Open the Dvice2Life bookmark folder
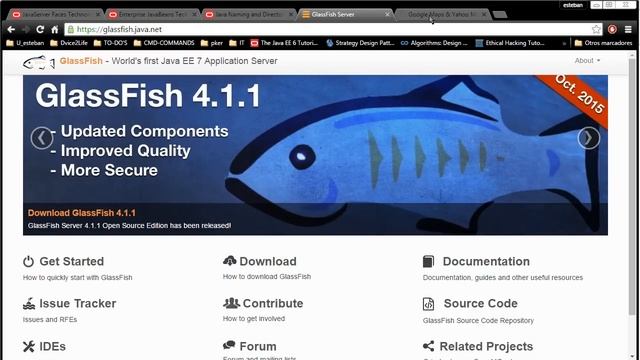Image resolution: width=640 pixels, height=360 pixels. coord(69,43)
